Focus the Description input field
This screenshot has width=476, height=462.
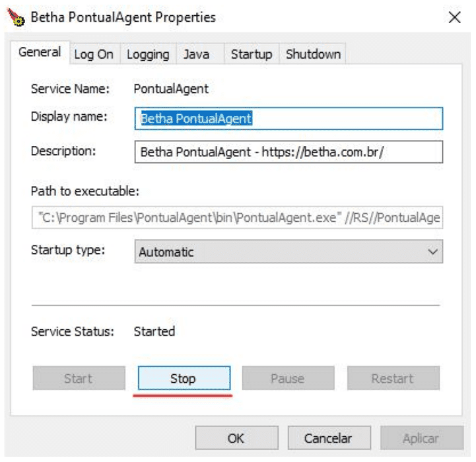point(289,152)
